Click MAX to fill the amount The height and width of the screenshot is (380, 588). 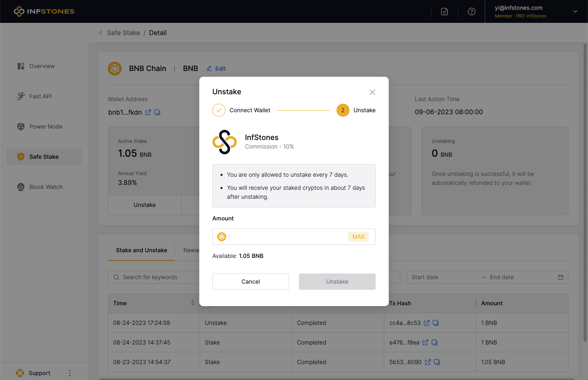[359, 237]
